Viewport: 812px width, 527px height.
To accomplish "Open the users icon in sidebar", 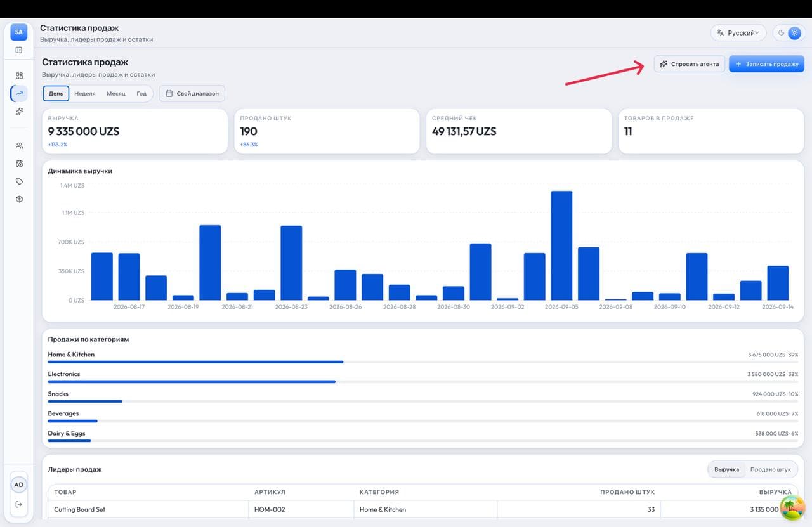I will (x=19, y=146).
